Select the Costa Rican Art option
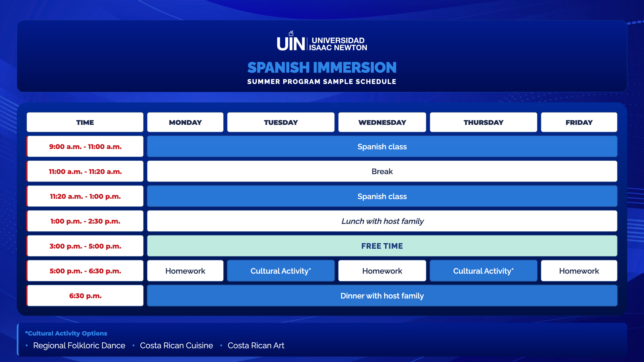Viewport: 644px width, 362px height. click(x=256, y=346)
